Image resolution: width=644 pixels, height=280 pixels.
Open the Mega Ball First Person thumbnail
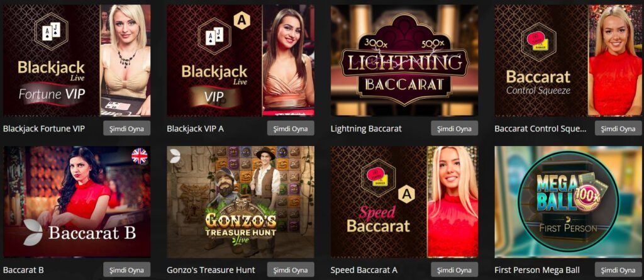pos(568,202)
